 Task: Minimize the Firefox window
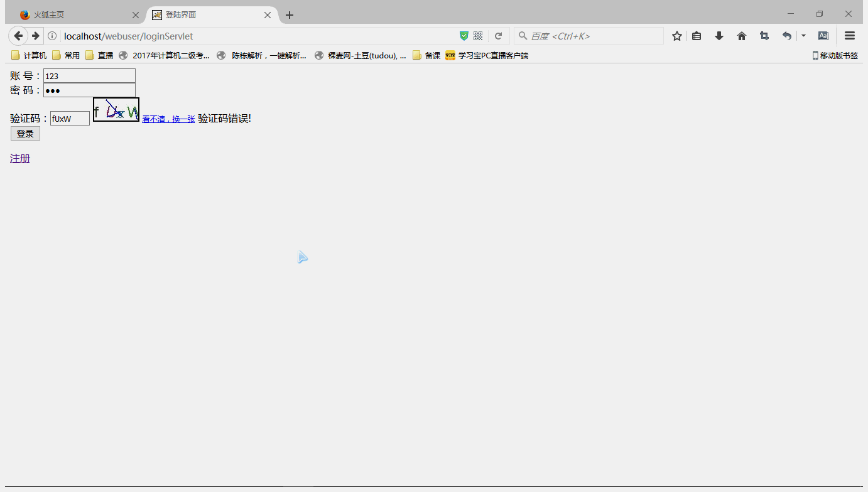[791, 14]
